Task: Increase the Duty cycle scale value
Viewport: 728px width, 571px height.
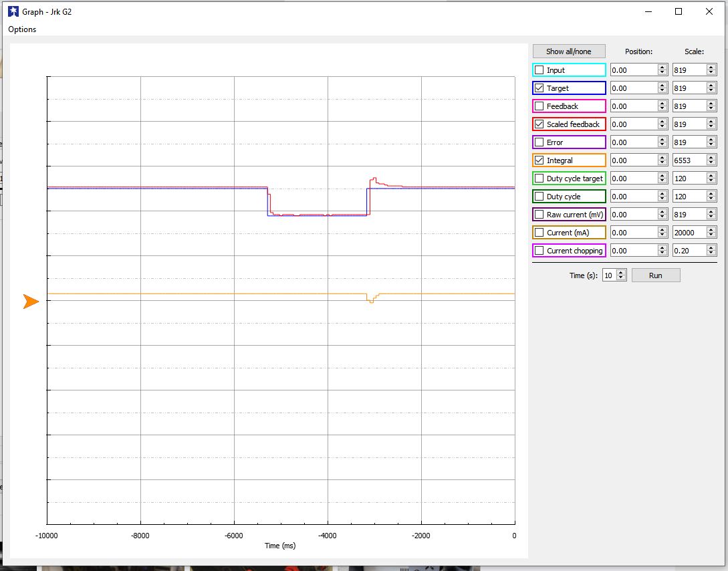Action: tap(711, 194)
